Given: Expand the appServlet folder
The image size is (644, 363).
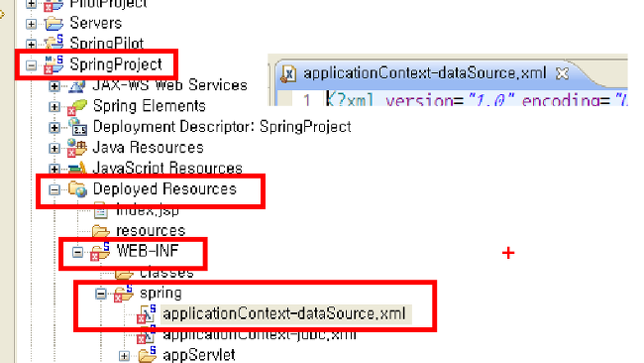Looking at the screenshot, I should 124,356.
